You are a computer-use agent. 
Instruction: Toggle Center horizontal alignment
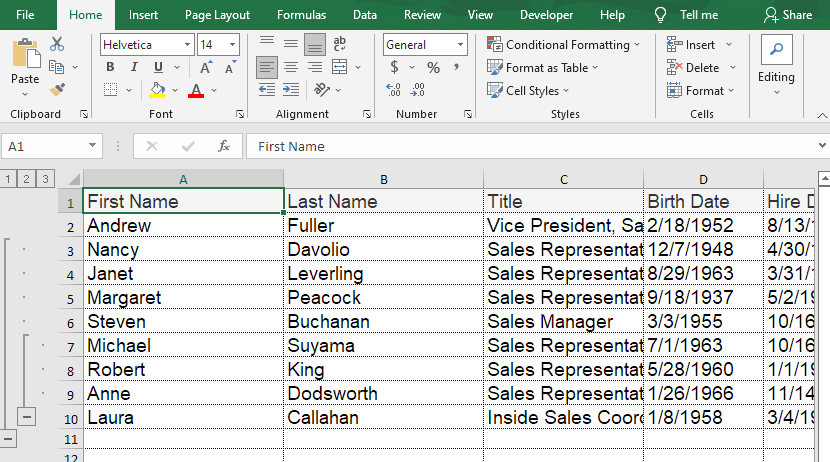[290, 68]
